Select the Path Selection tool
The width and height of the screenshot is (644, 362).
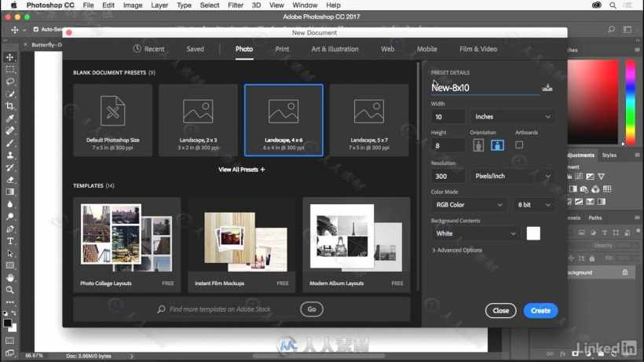click(x=10, y=253)
